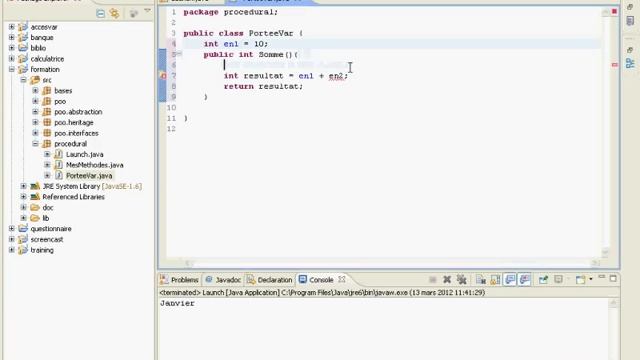Toggle fold on Somme method line

[179, 54]
